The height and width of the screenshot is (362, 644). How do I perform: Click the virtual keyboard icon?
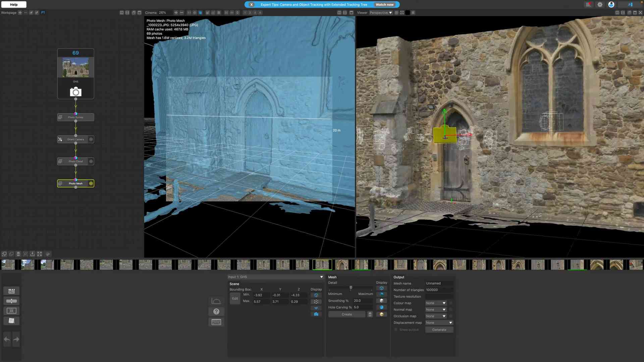point(216,322)
